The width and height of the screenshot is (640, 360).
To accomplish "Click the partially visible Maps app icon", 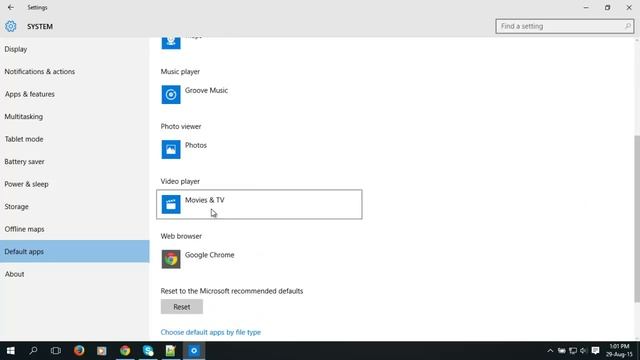I will coord(171,42).
